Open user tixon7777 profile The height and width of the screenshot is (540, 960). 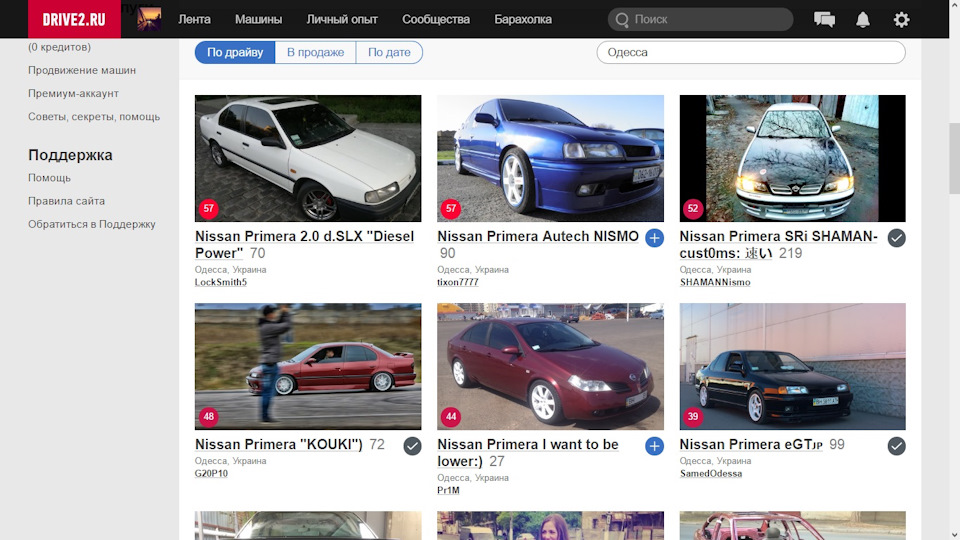click(x=458, y=282)
